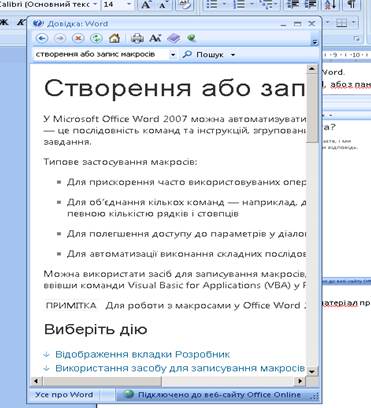Screen dimensions: 371x408
Task: Go forward in the Help window
Action: pos(60,38)
